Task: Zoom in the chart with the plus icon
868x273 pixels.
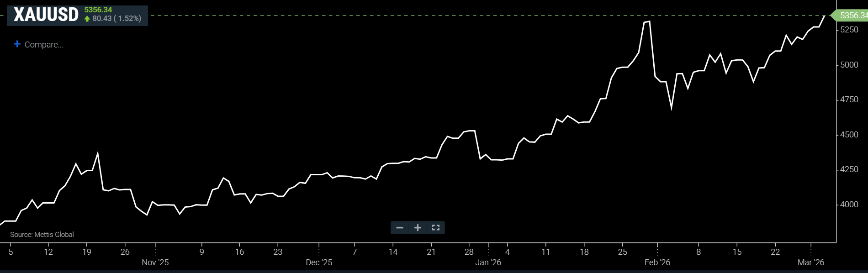Action: pos(418,228)
